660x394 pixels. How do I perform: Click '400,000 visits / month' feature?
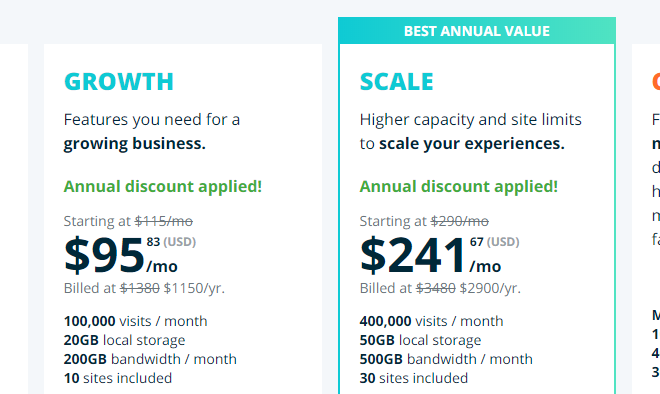(x=431, y=321)
